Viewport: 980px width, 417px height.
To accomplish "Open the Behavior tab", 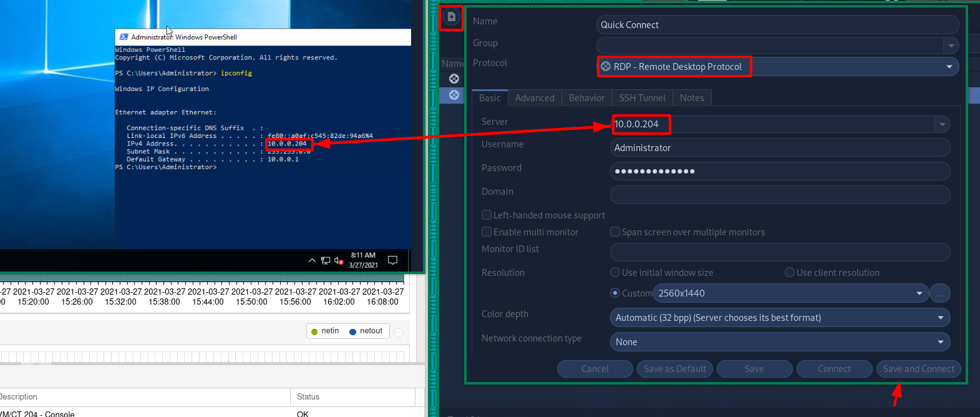I will click(x=586, y=98).
